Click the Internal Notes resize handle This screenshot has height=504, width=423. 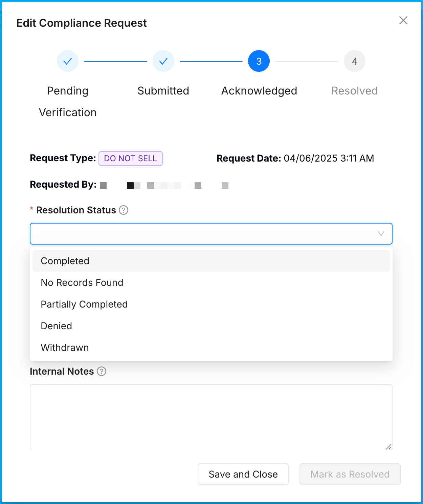point(388,447)
